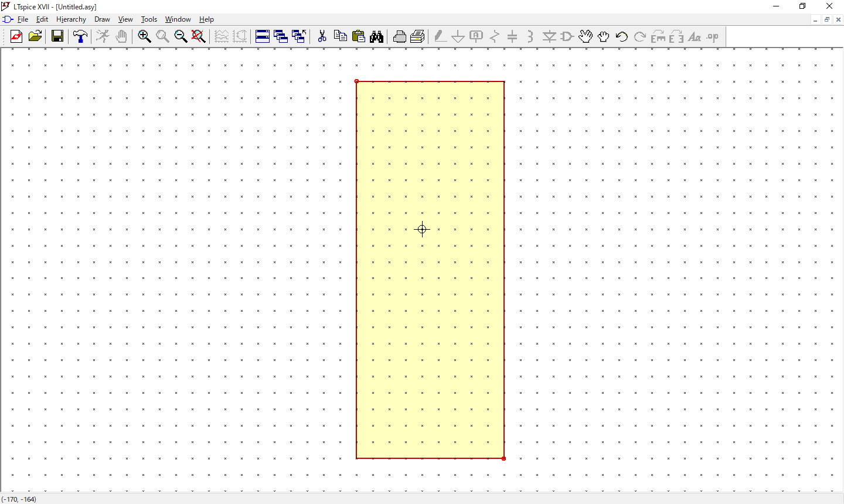Place a resistor
The image size is (844, 504).
494,36
